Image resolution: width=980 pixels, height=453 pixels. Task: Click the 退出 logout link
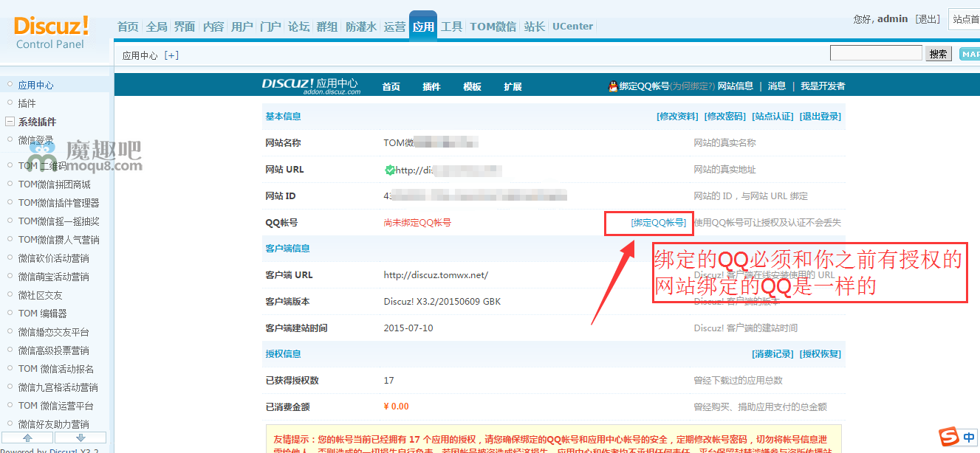(x=928, y=19)
